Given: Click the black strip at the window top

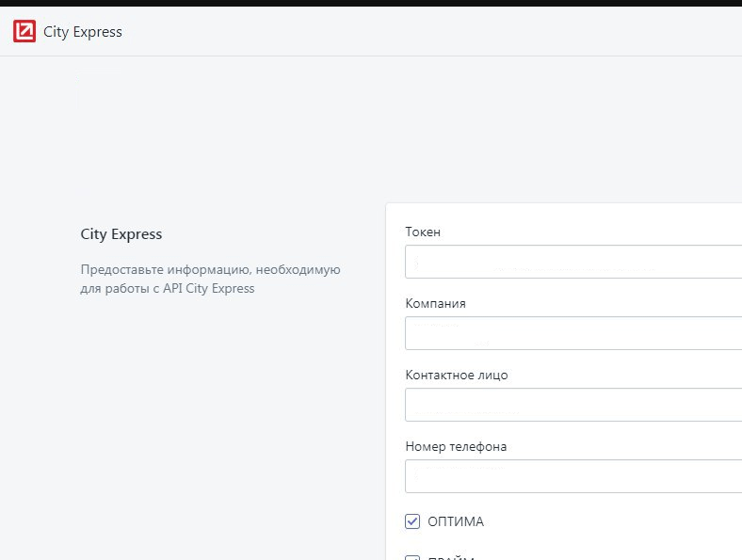Looking at the screenshot, I should tap(371, 3).
